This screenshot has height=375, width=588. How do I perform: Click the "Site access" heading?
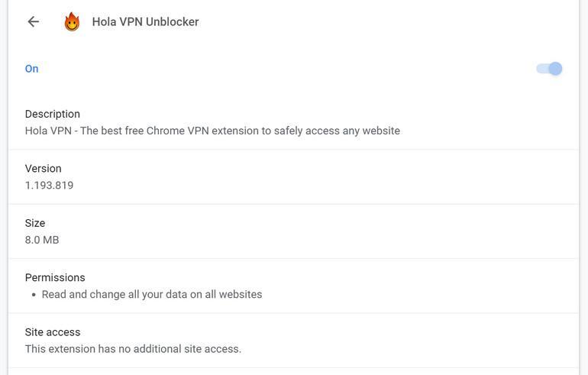click(x=53, y=332)
